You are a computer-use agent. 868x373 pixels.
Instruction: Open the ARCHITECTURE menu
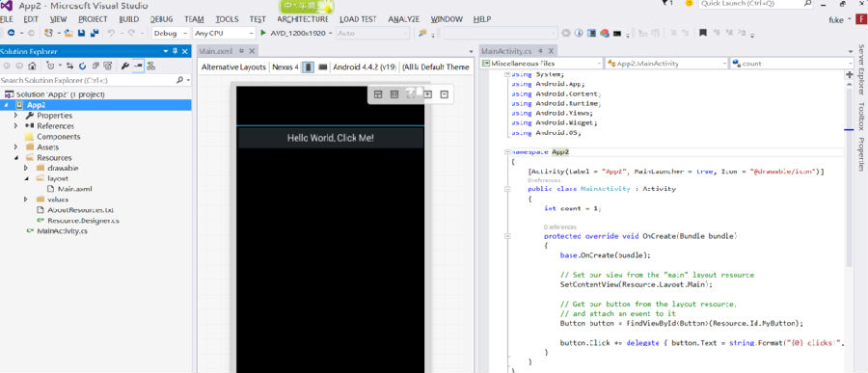coord(303,19)
